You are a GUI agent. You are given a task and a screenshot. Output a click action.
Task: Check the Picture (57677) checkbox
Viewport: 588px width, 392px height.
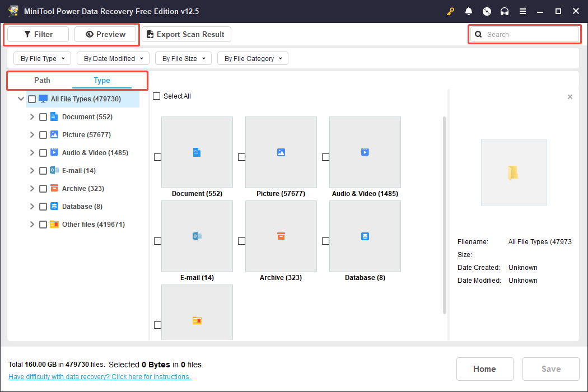point(43,134)
